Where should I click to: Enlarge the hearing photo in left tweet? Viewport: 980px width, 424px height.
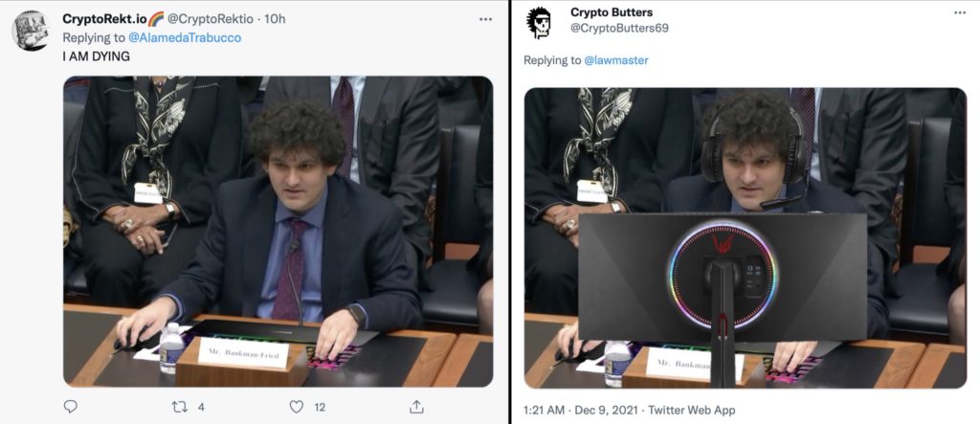pos(278,232)
